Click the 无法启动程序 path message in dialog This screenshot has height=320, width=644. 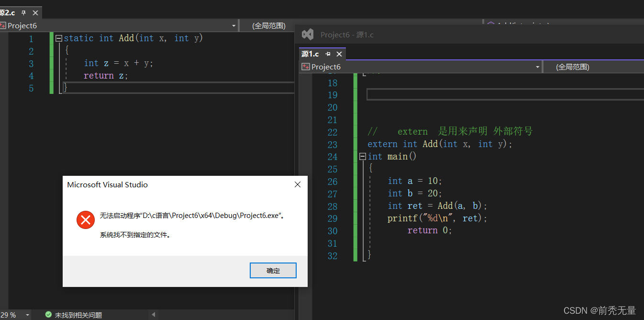193,216
